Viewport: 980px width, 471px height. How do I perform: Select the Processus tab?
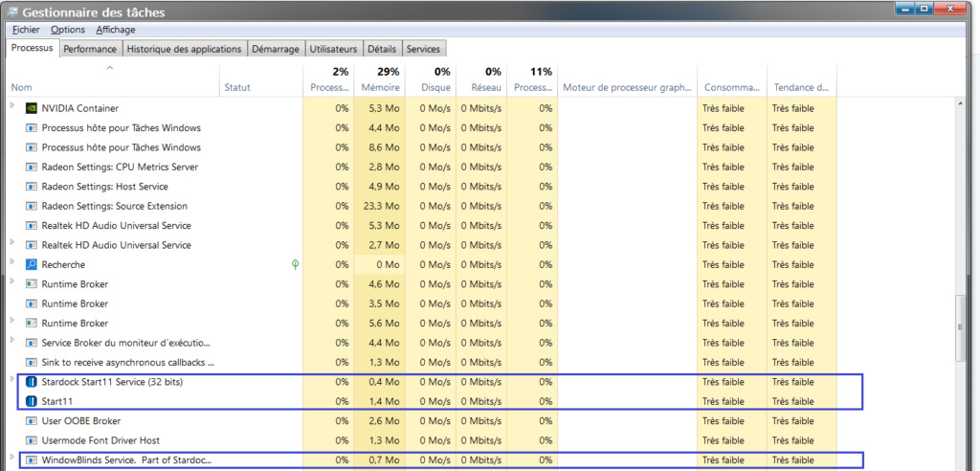click(x=32, y=48)
